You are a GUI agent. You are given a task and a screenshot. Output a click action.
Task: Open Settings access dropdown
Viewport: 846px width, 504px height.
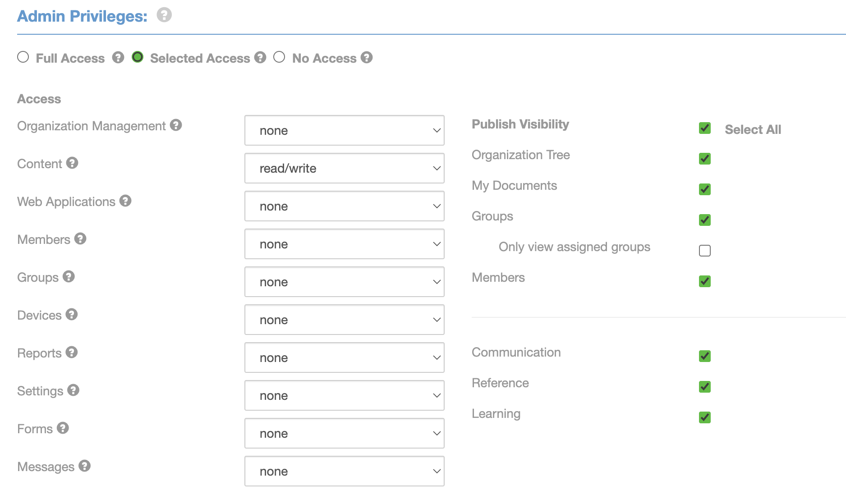(x=345, y=395)
